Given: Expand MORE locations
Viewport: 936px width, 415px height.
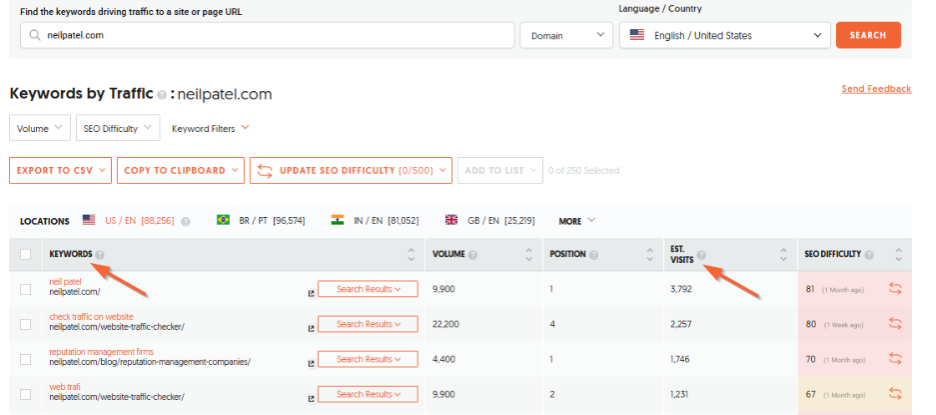Looking at the screenshot, I should point(577,221).
